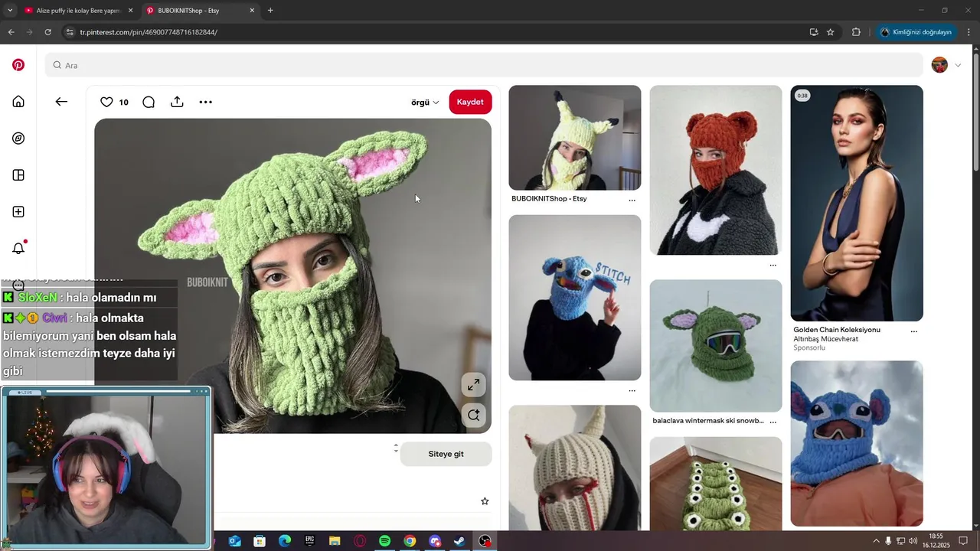Open the tab search dropdown arrow

click(9, 10)
